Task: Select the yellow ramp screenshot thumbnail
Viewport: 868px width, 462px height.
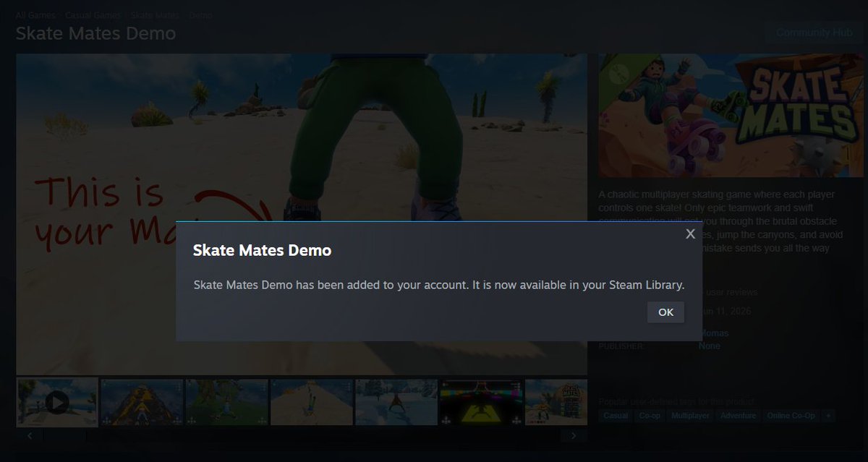Action: (142, 402)
